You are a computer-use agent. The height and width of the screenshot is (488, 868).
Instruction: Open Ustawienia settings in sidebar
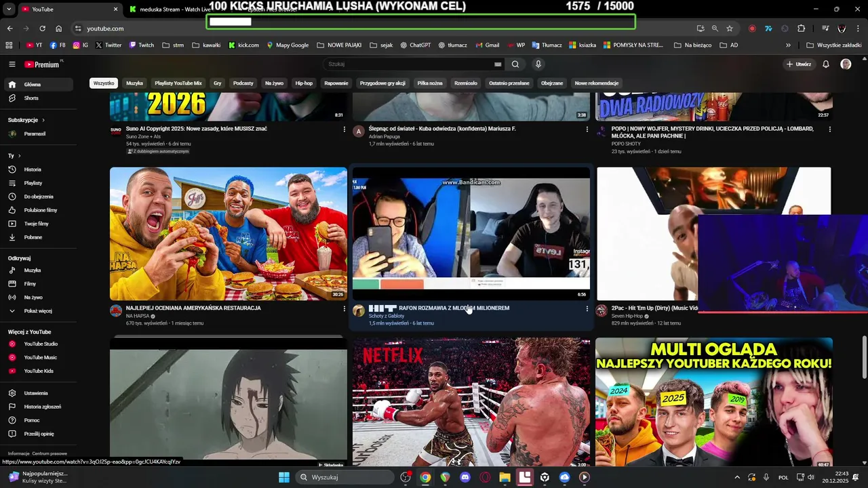tap(37, 393)
